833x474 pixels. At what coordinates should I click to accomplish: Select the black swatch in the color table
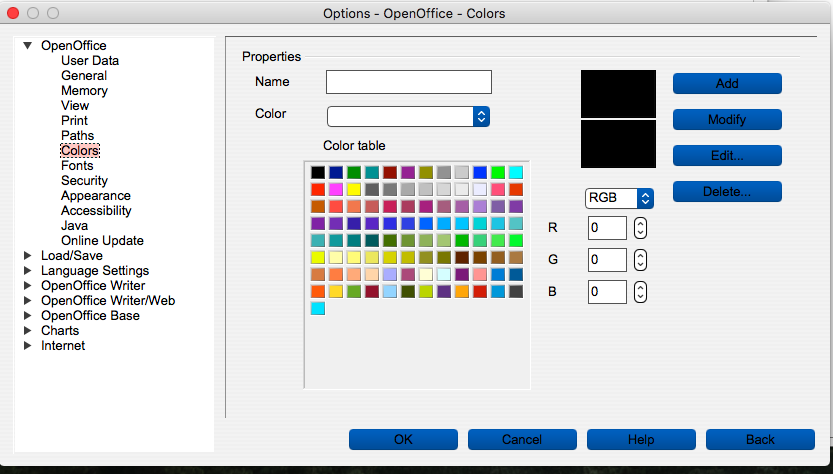pyautogui.click(x=318, y=173)
